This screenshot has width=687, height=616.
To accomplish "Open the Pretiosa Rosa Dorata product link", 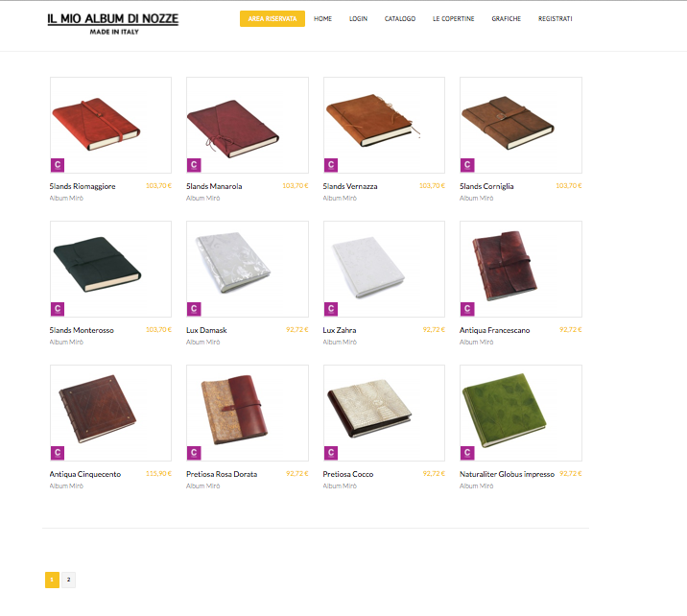I will pyautogui.click(x=222, y=474).
